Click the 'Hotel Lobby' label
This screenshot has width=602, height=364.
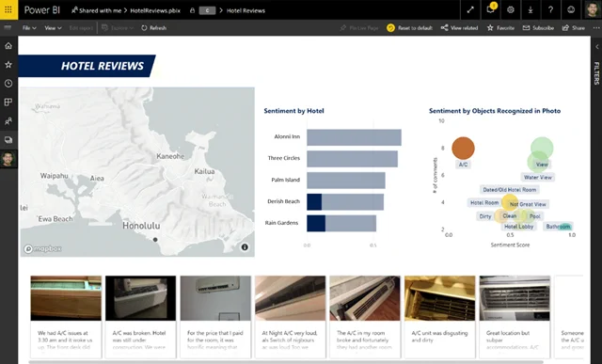[518, 227]
